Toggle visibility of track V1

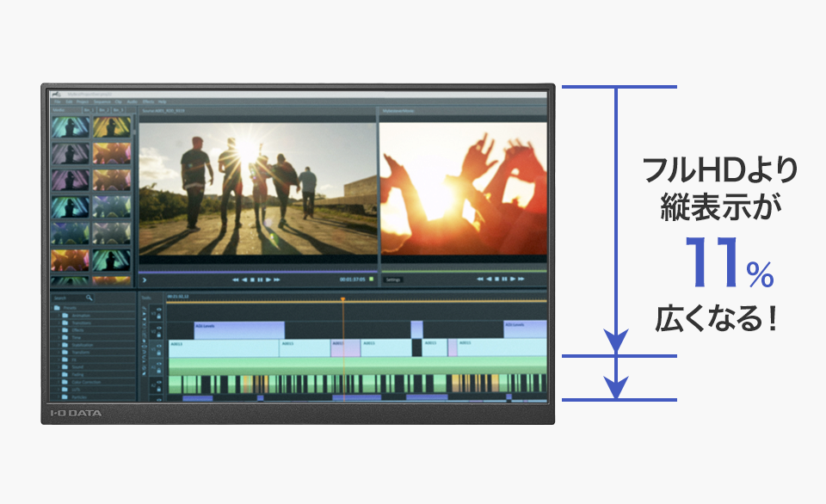[159, 347]
